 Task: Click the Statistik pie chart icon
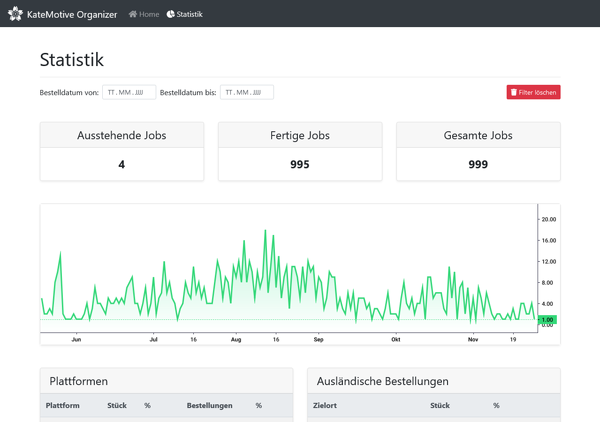coord(170,14)
